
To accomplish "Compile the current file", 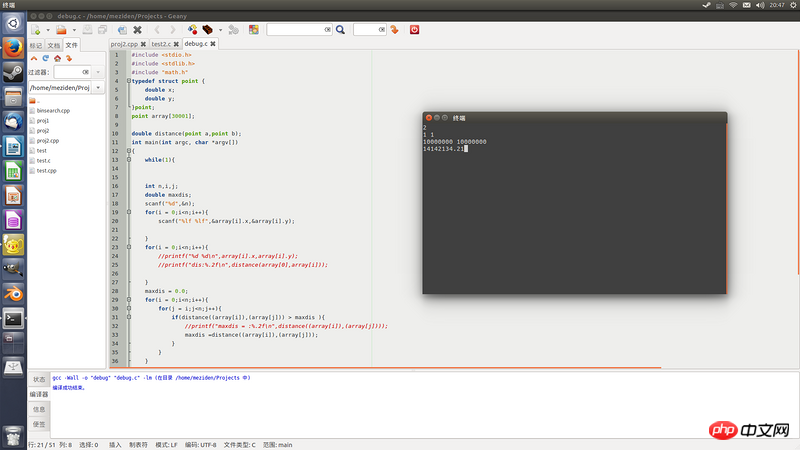I will [192, 30].
